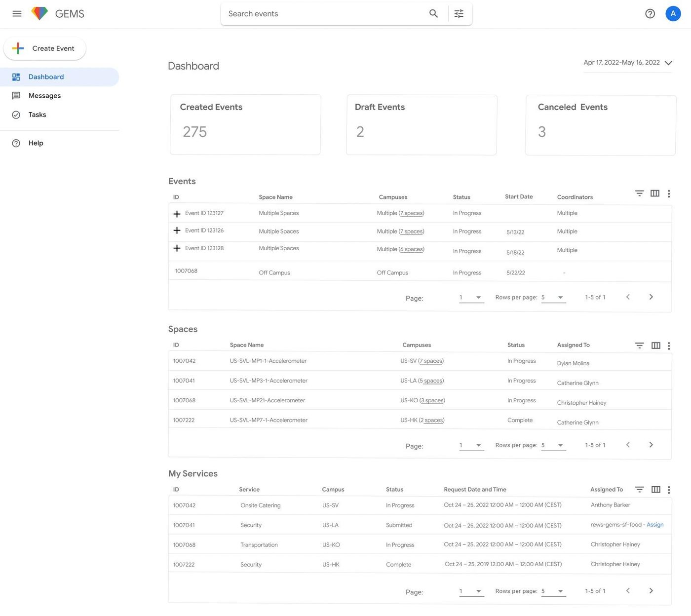Select the Tasks icon in the sidebar
The width and height of the screenshot is (691, 616).
click(x=16, y=114)
